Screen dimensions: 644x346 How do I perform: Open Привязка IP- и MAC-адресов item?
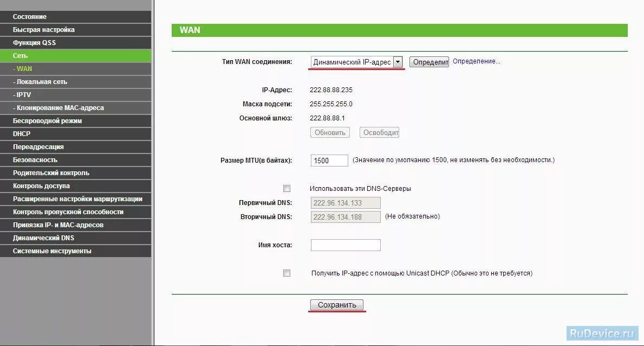76,225
